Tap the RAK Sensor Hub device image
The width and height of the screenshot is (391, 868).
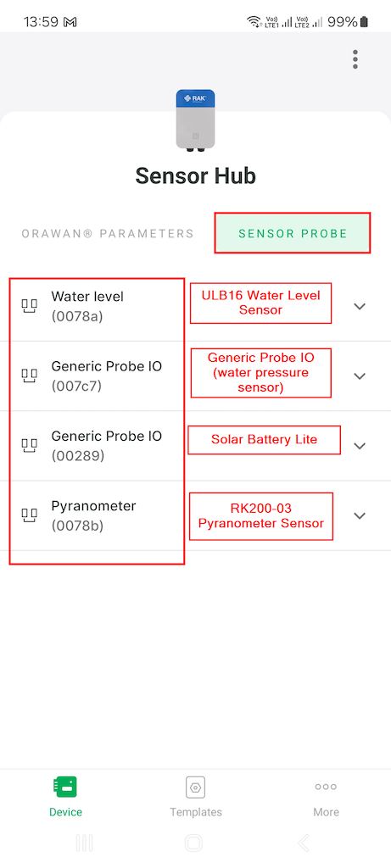195,120
